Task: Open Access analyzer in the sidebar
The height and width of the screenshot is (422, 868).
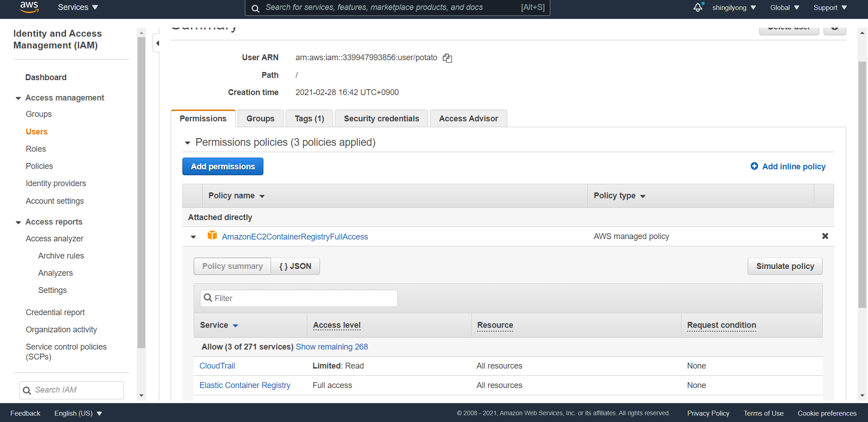Action: (x=54, y=239)
